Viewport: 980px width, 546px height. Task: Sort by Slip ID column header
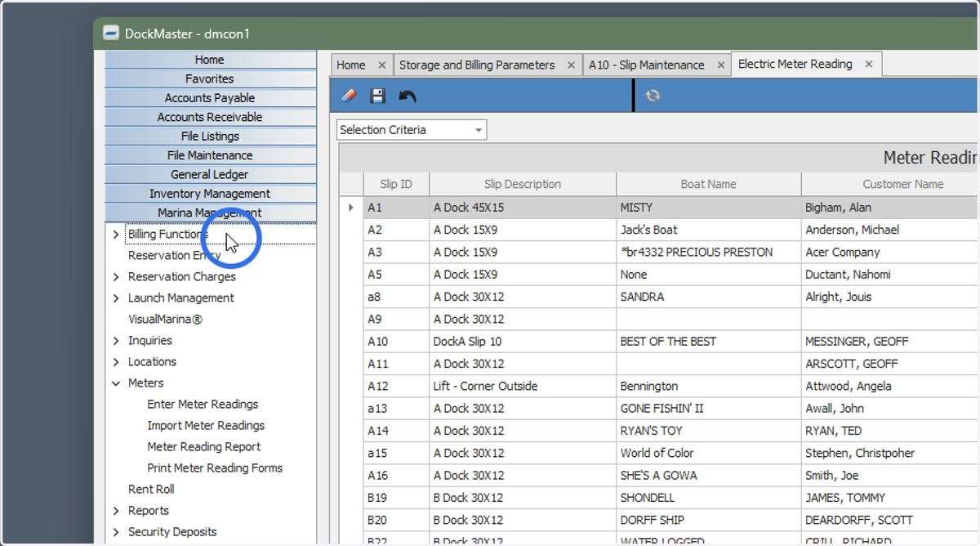pyautogui.click(x=396, y=185)
